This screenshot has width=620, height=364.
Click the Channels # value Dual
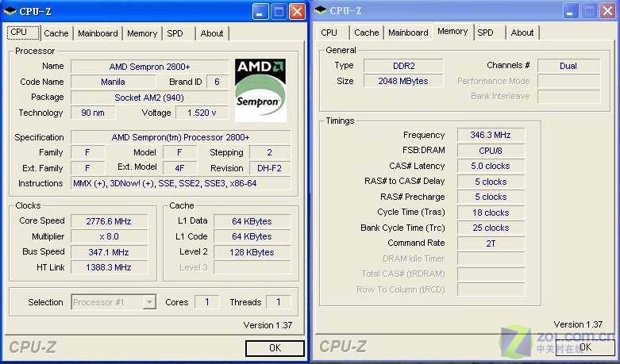(568, 66)
